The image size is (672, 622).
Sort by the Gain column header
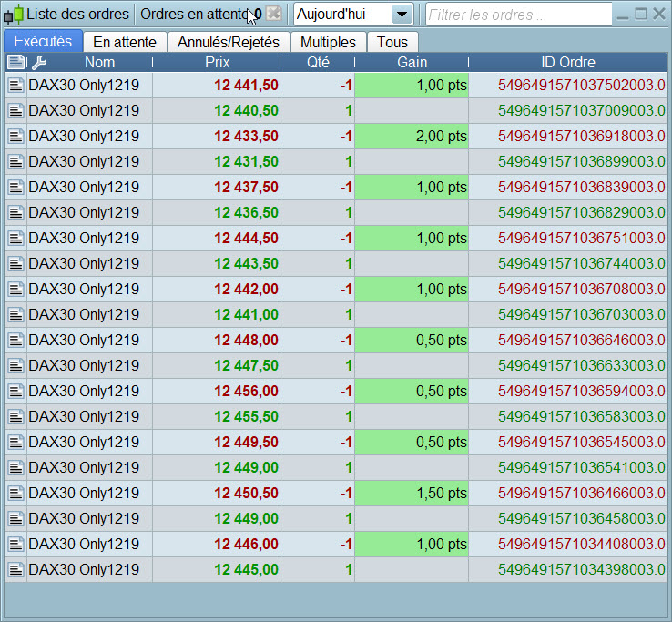click(412, 63)
